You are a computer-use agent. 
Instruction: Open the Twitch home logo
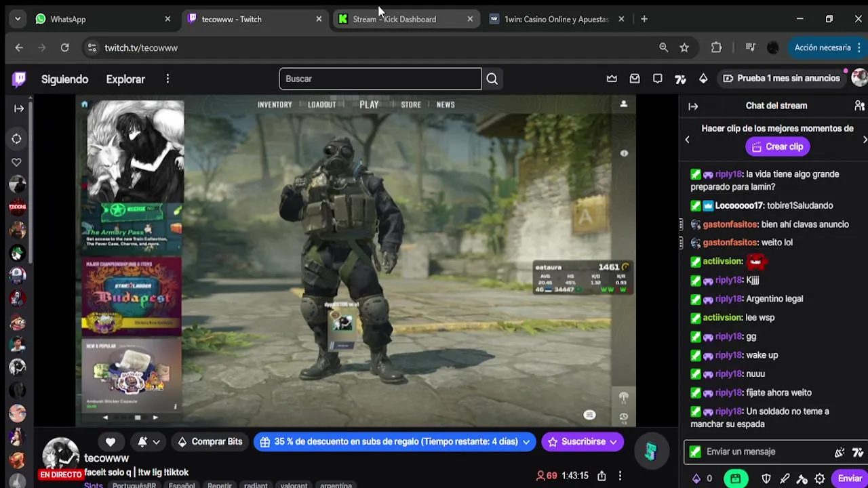click(x=19, y=79)
